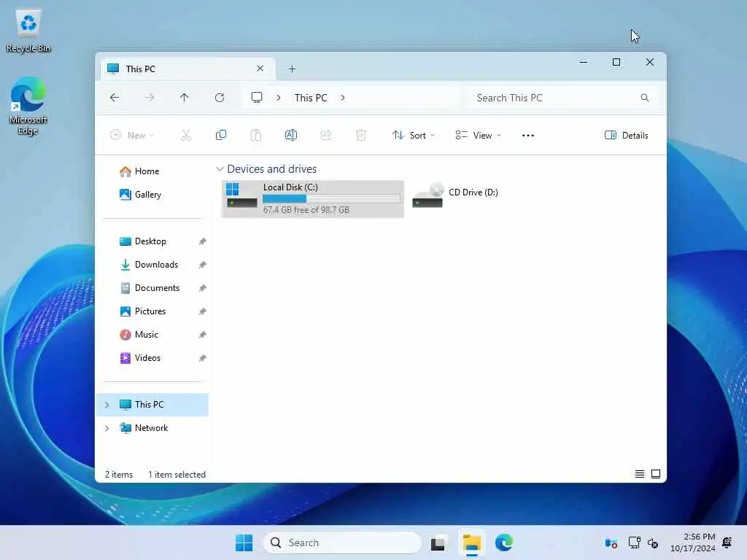The image size is (747, 560).
Task: Click the search magnifier in Explorer
Action: point(645,98)
